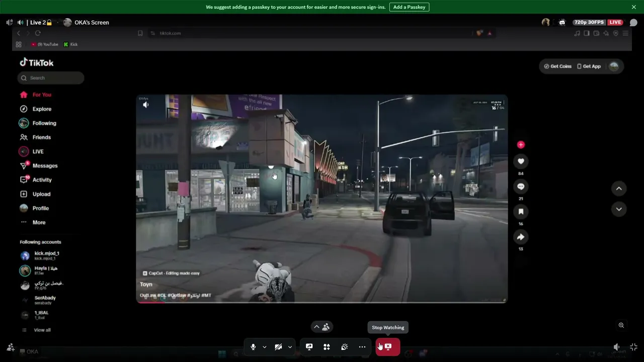Open the SerAbady following account
Viewport: 644px width, 362px height.
(38, 300)
